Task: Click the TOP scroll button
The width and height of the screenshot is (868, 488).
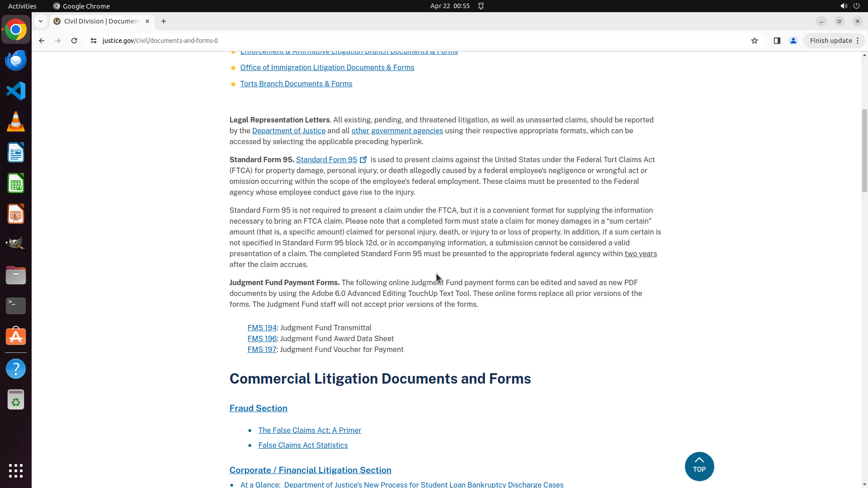Action: pyautogui.click(x=699, y=466)
